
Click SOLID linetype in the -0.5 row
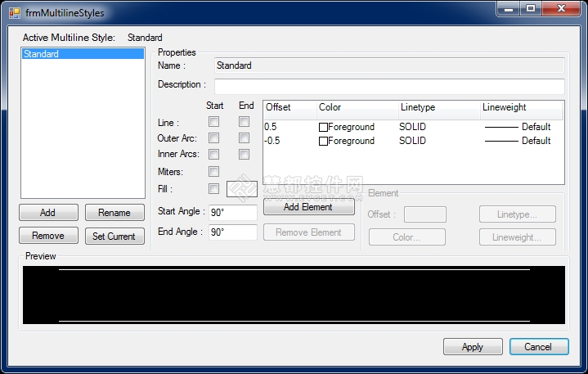point(412,141)
